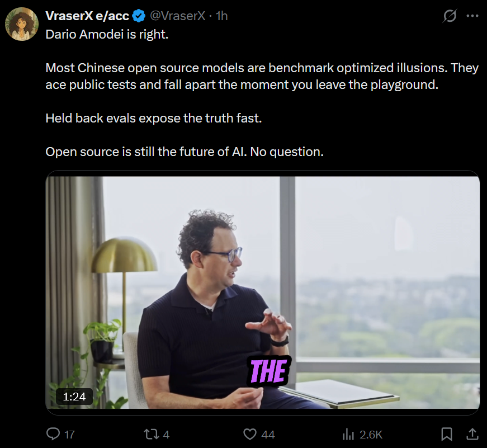Open the 1h timestamp link
The height and width of the screenshot is (448, 487).
(222, 16)
